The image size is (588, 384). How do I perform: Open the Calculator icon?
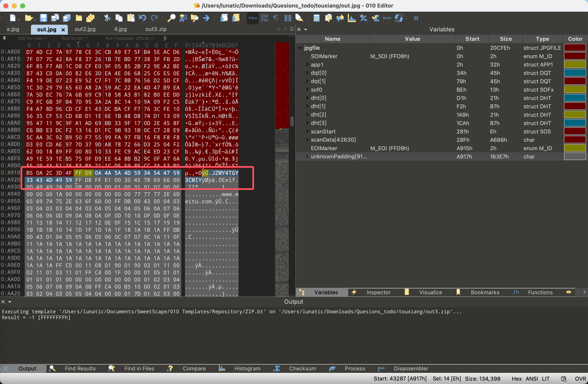click(316, 18)
